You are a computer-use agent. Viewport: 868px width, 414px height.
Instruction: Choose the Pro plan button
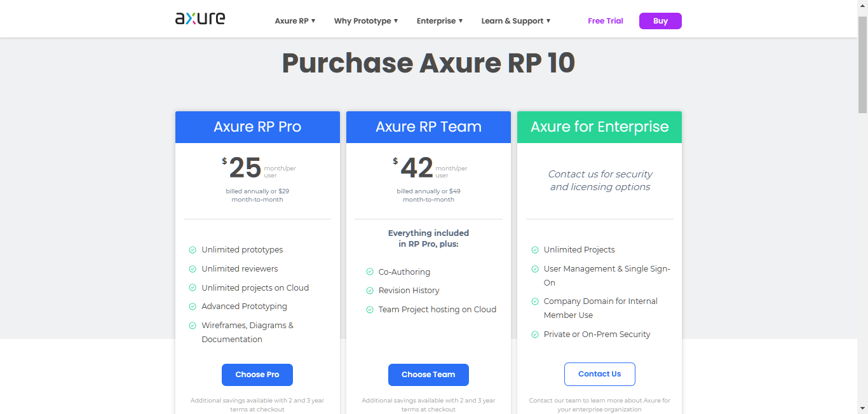[x=257, y=375]
